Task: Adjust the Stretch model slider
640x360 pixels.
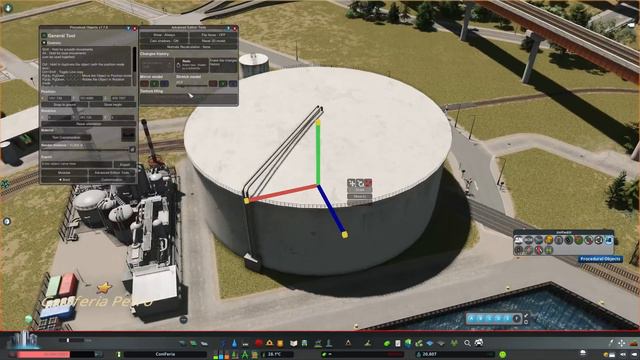Action: point(192,86)
